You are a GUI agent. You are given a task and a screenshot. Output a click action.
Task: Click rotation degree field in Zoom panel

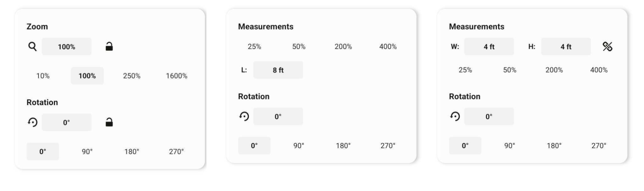pos(66,122)
